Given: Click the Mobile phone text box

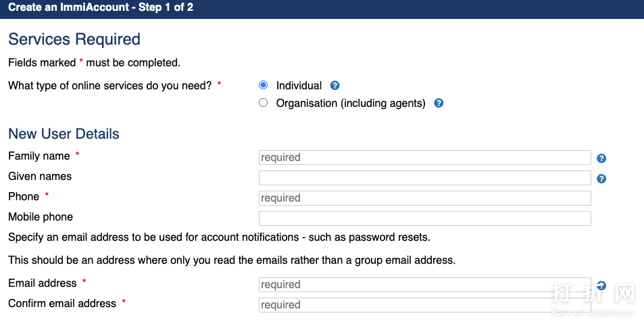Looking at the screenshot, I should (424, 218).
